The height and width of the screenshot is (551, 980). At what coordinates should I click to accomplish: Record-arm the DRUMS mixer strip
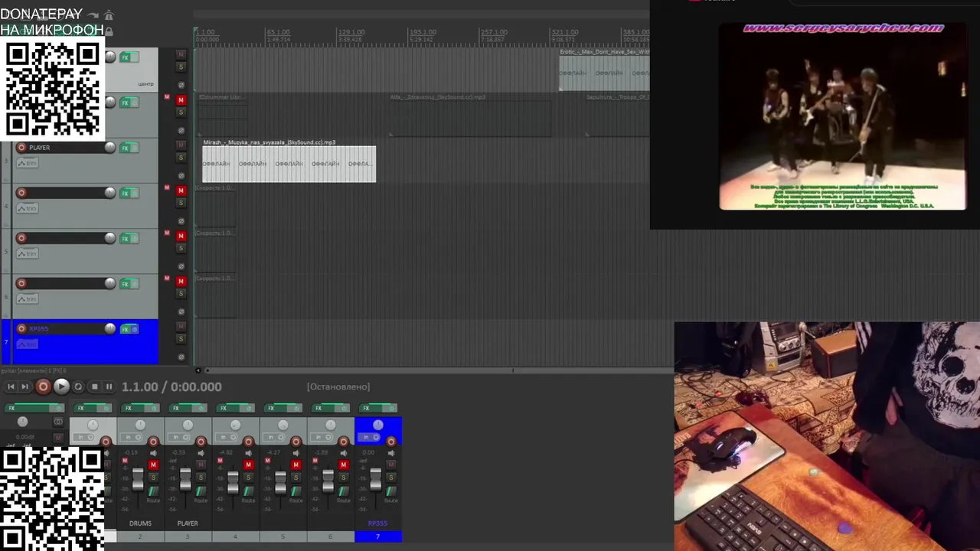153,442
